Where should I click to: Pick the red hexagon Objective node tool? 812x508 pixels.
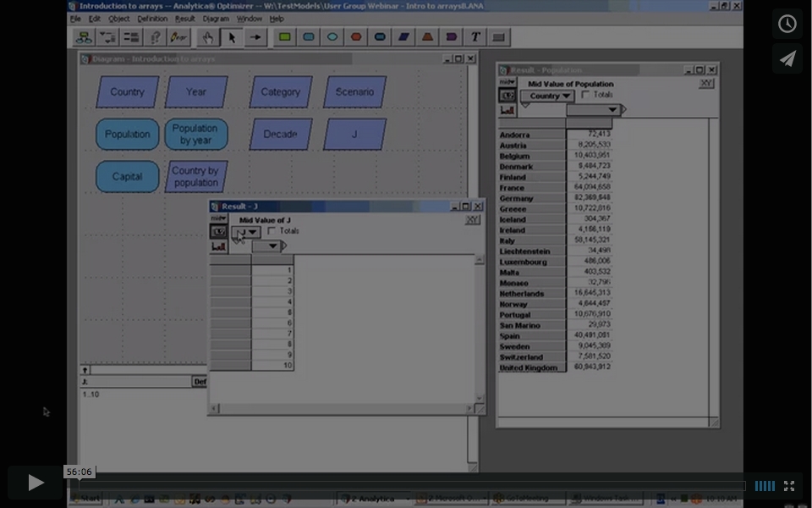(x=356, y=37)
